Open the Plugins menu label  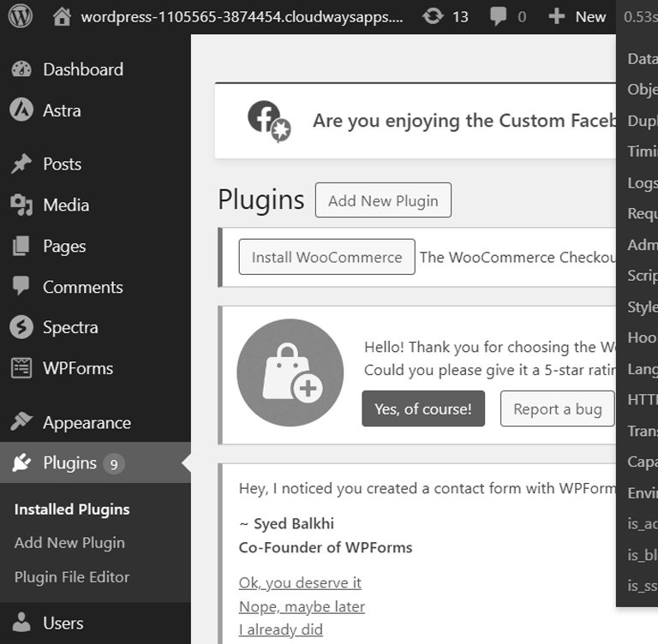coord(69,463)
